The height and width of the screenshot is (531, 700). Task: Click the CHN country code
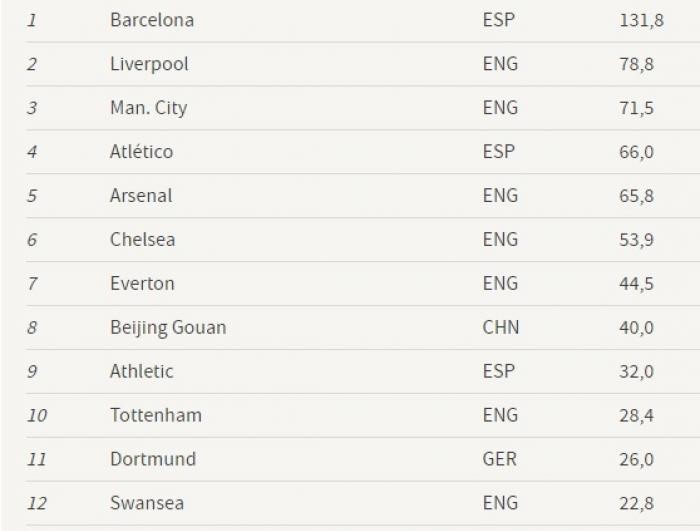click(x=501, y=328)
